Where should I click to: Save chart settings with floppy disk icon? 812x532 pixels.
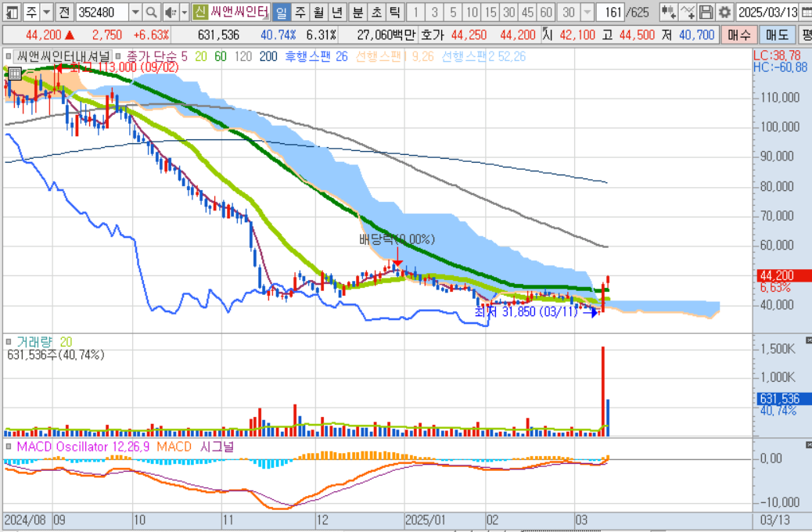(706, 12)
